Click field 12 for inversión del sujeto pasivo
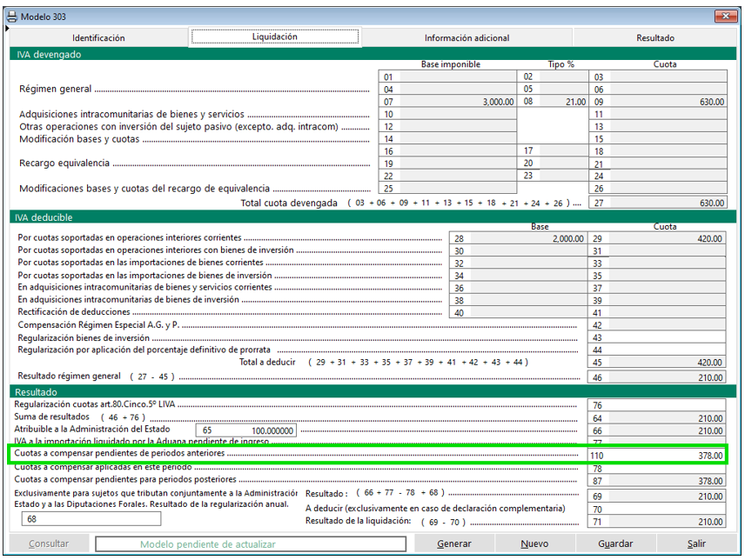Viewport: 745px width, 560px height. pos(447,126)
